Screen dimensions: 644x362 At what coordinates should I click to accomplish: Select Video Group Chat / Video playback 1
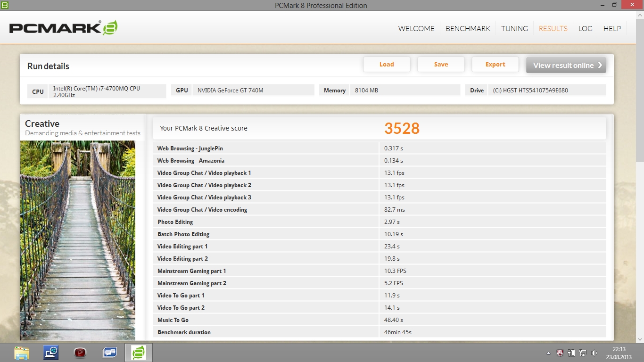pyautogui.click(x=380, y=173)
